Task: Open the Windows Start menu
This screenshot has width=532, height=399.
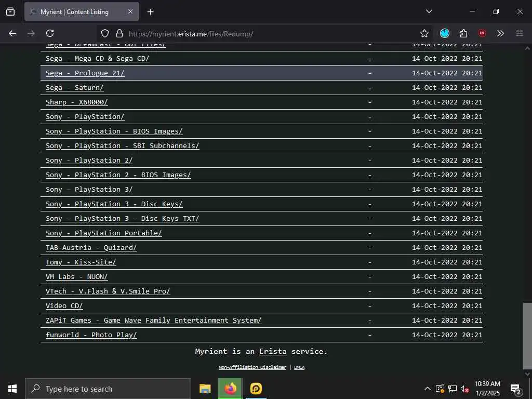Action: [12, 389]
